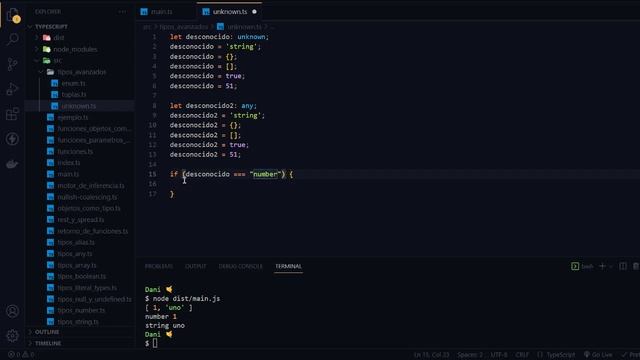Click the Ln/Col cursor position indicator
The image size is (640, 360).
click(x=431, y=355)
